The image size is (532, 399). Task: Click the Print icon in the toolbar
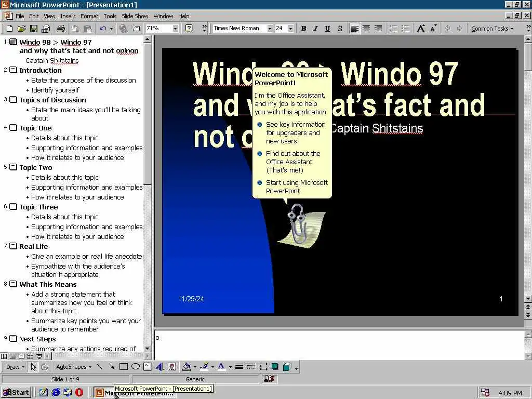[61, 29]
